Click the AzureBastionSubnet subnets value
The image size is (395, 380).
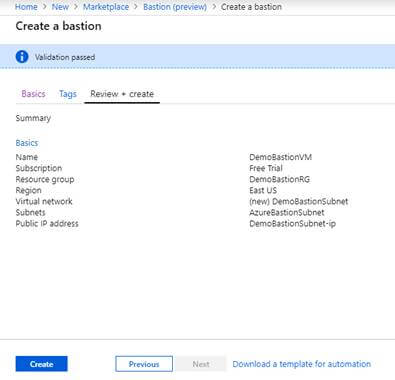click(x=287, y=212)
